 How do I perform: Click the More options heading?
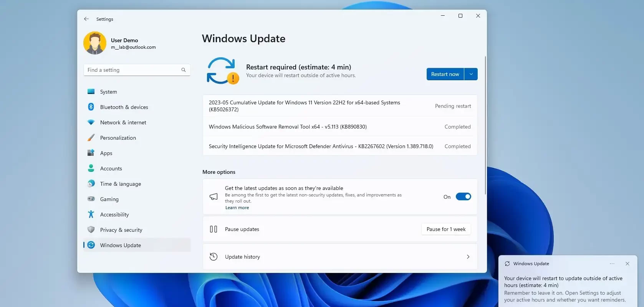pyautogui.click(x=219, y=172)
